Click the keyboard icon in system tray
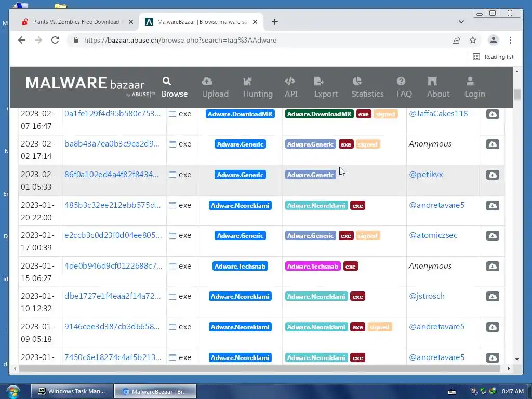This screenshot has width=532, height=399. point(452,392)
